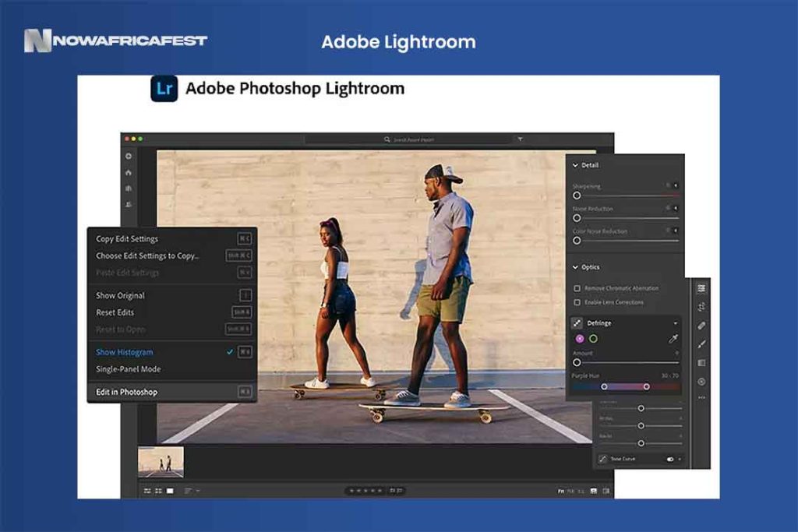Image resolution: width=798 pixels, height=532 pixels.
Task: Choose Single-Panel Mode
Action: pyautogui.click(x=171, y=369)
